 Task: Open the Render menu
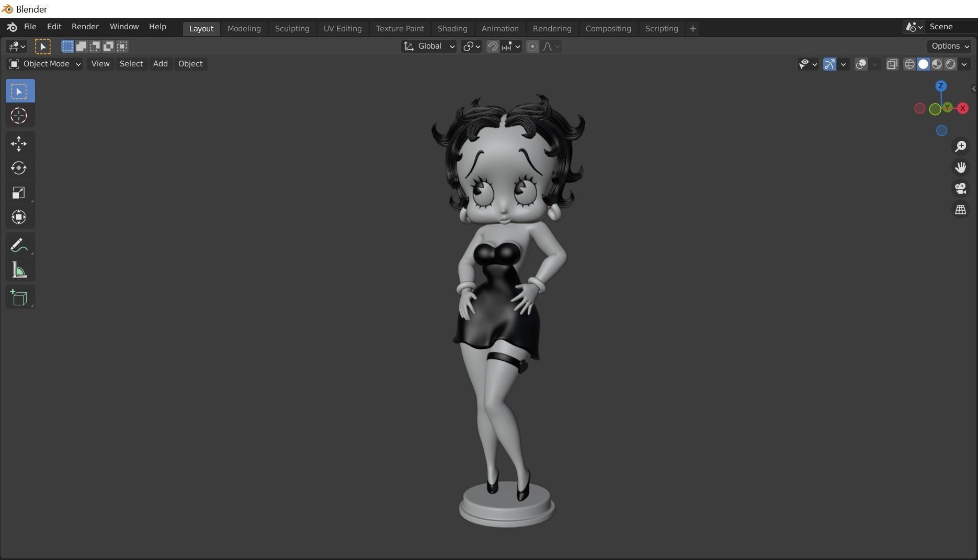tap(85, 27)
